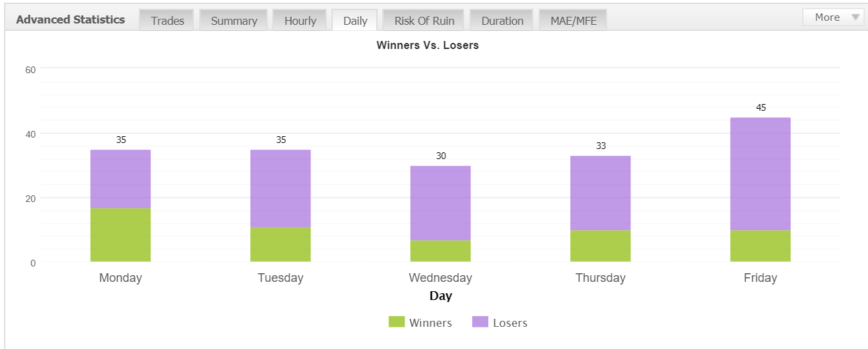The width and height of the screenshot is (868, 349).
Task: Expand the More dropdown
Action: pos(833,17)
